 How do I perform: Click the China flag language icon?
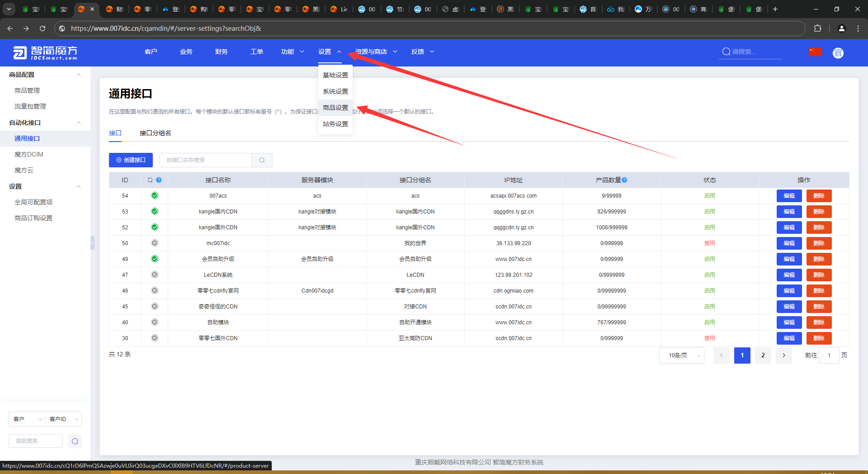(815, 52)
